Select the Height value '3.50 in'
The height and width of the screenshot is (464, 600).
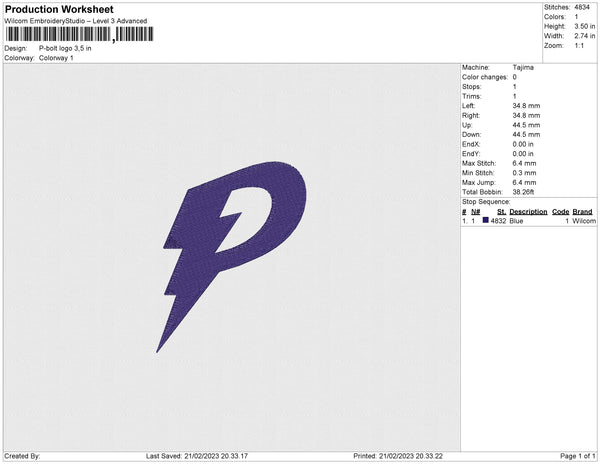(x=585, y=26)
